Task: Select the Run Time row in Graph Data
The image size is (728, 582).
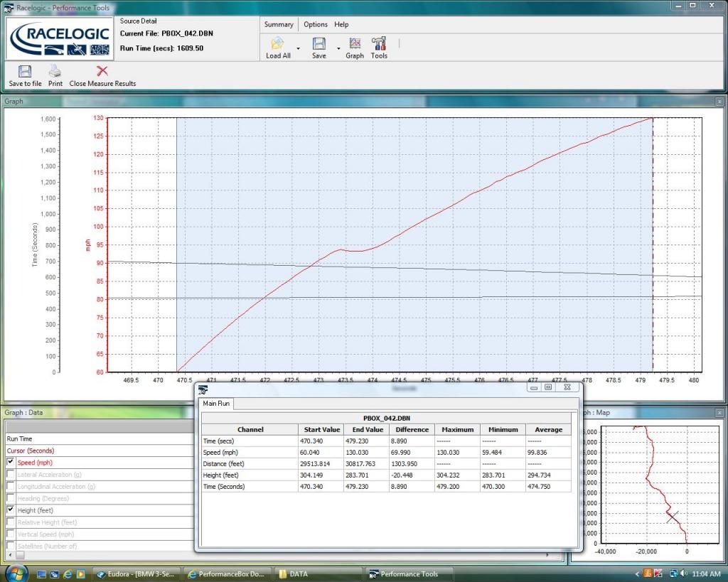Action: 100,438
